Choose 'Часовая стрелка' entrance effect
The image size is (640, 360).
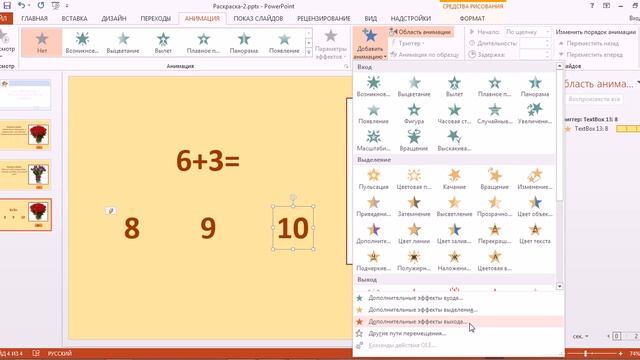pos(454,113)
